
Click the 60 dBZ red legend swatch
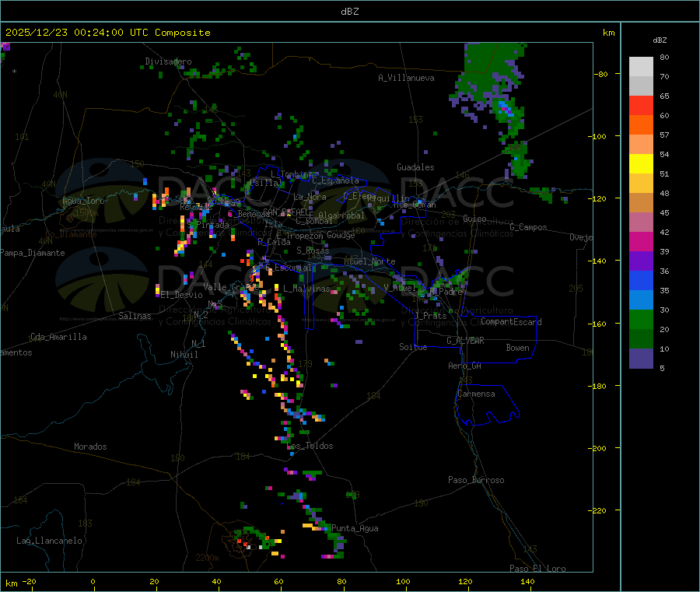pos(641,106)
